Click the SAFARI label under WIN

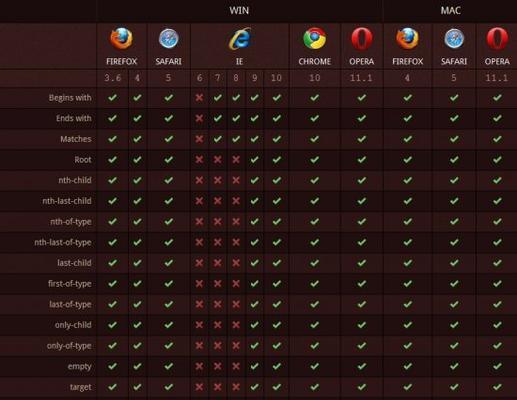point(169,62)
